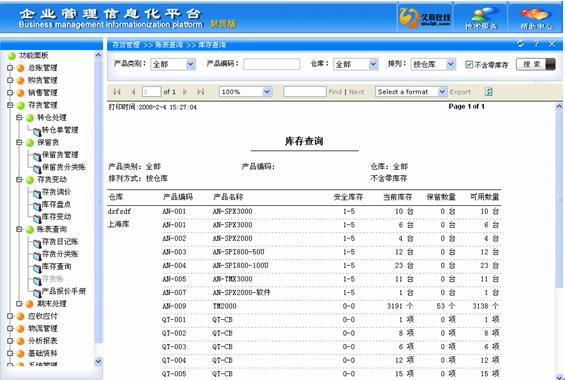This screenshot has height=380, width=565.
Task: Open 库存变动 in the sidebar
Action: point(56,216)
